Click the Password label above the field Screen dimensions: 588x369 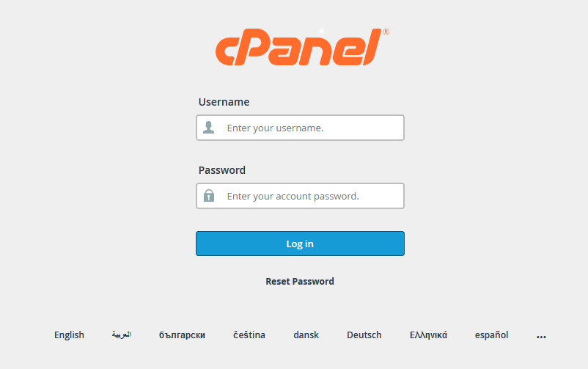click(x=221, y=170)
